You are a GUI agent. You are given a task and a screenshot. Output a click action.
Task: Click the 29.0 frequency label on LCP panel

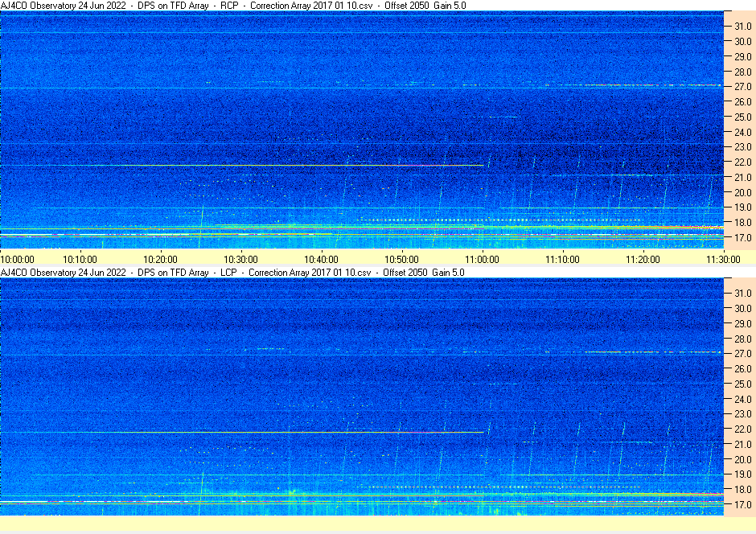coord(742,323)
